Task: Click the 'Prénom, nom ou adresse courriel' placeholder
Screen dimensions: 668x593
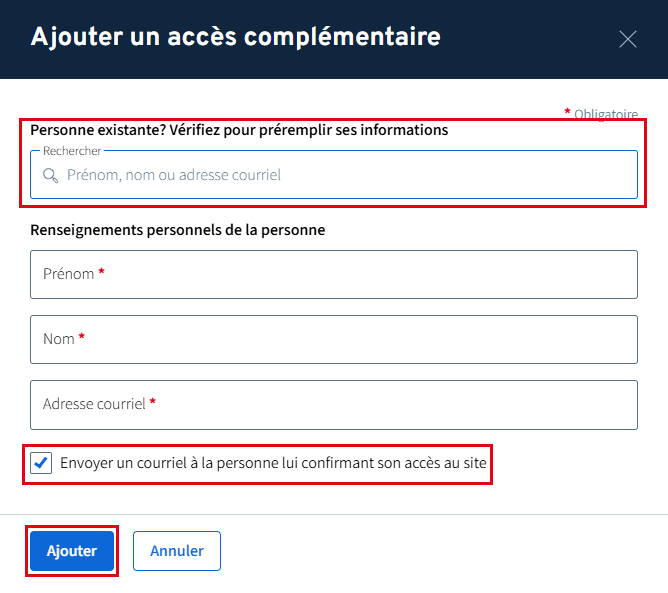Action: click(174, 175)
